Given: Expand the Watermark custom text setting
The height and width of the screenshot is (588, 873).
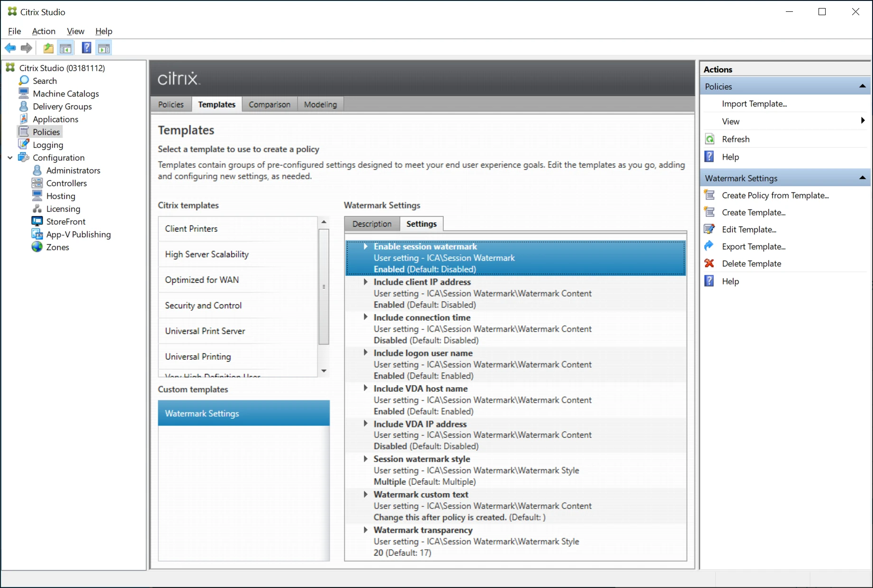Looking at the screenshot, I should tap(366, 495).
